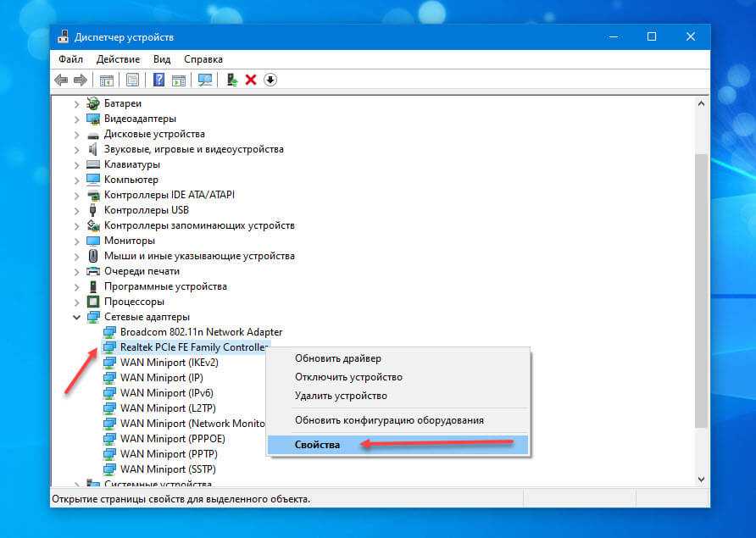Click the Back arrow toolbar icon
The height and width of the screenshot is (538, 756).
click(x=61, y=80)
